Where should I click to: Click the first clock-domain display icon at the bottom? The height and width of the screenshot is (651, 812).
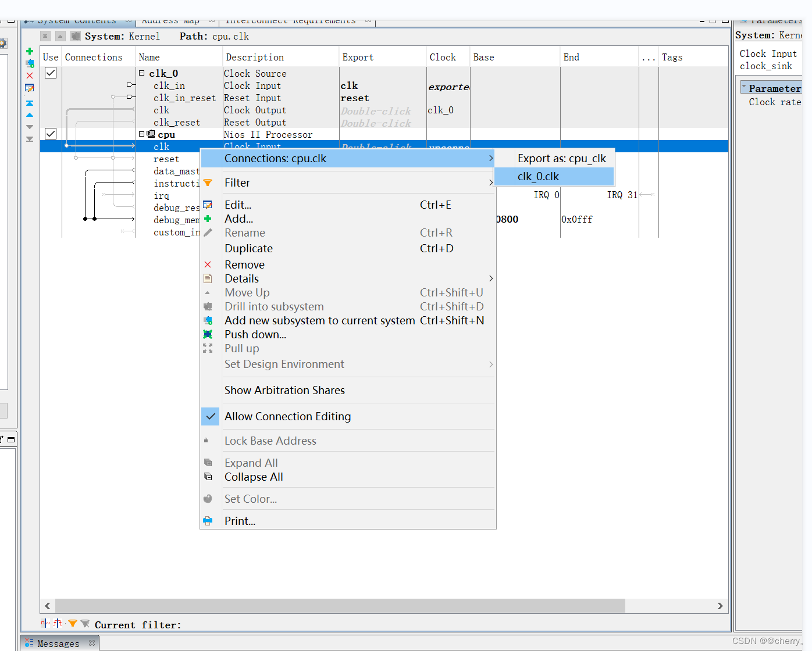click(x=45, y=623)
